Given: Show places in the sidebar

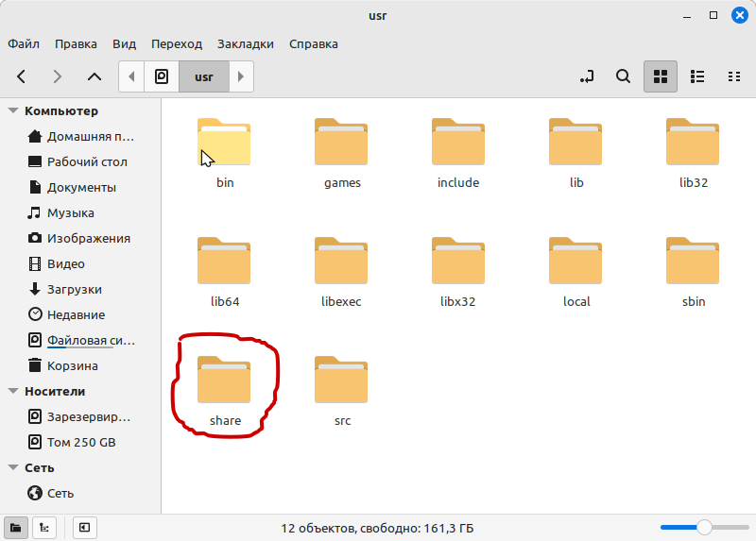Looking at the screenshot, I should [x=15, y=528].
